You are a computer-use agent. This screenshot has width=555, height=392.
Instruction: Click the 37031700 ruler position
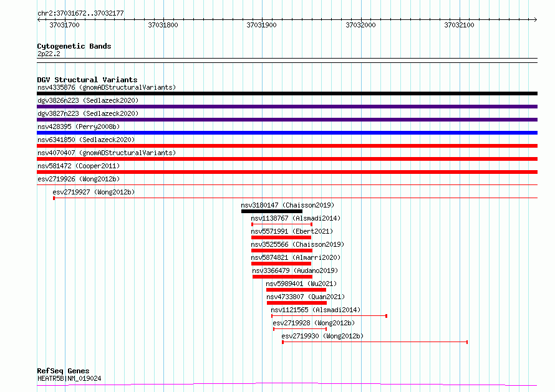pos(64,25)
